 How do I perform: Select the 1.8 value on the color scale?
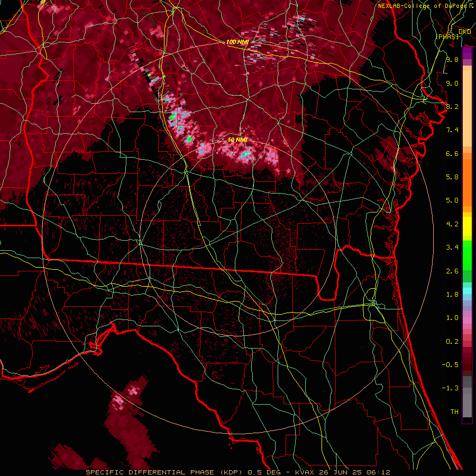click(x=452, y=295)
